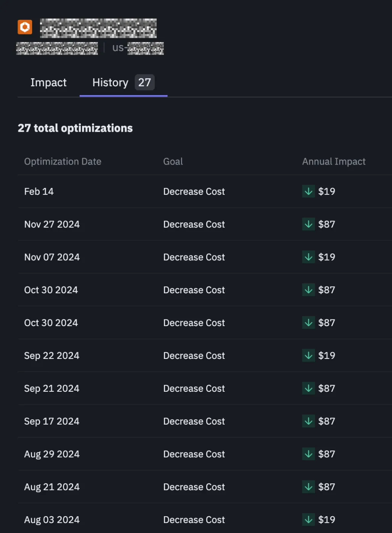Screen dimensions: 392x533
Task: Click the green arrow in Sep 17 2024 row
Action: [x=308, y=421]
